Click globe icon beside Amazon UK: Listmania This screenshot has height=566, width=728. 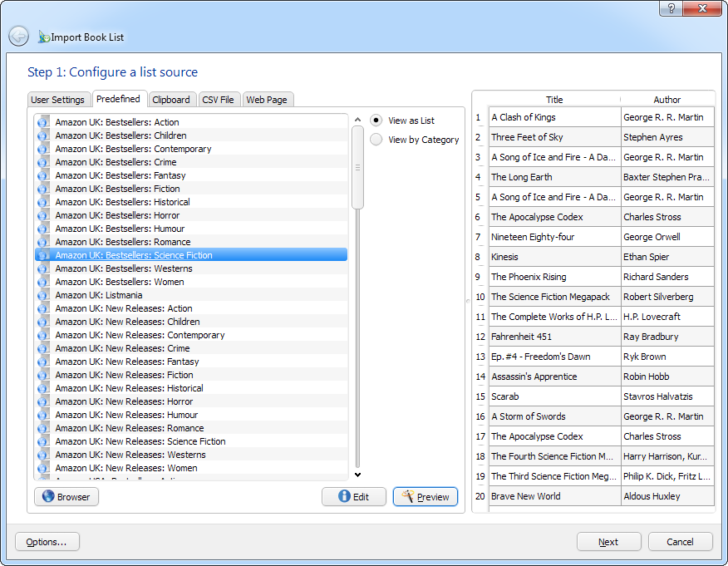coord(43,295)
